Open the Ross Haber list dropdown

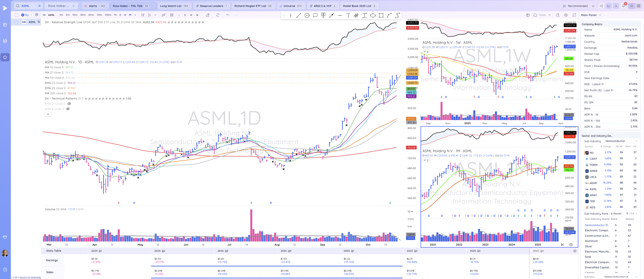(x=61, y=6)
